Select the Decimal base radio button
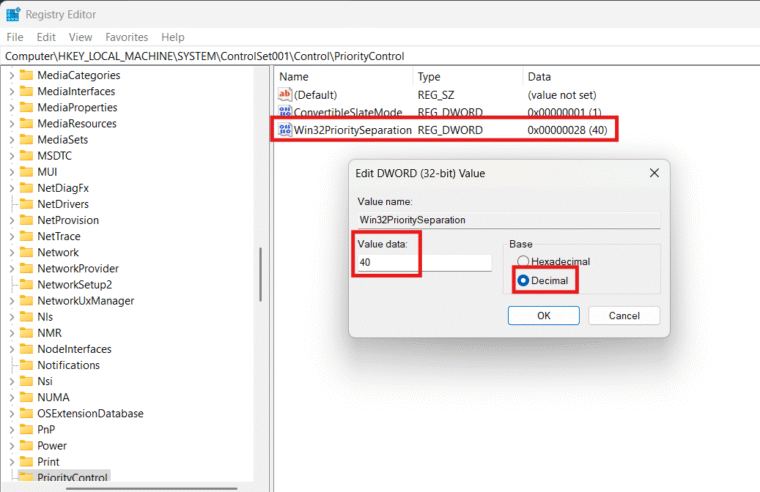Screen dimensions: 760x492 point(523,281)
